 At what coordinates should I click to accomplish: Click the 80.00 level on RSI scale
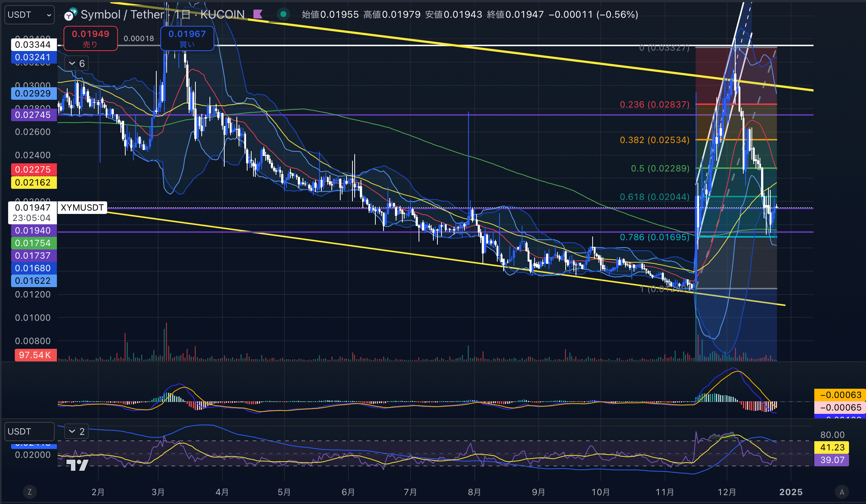pyautogui.click(x=832, y=435)
